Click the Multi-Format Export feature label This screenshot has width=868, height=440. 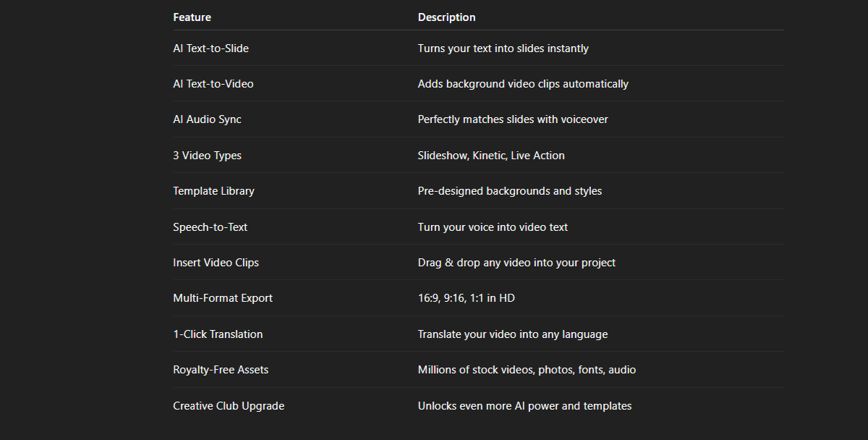click(223, 298)
